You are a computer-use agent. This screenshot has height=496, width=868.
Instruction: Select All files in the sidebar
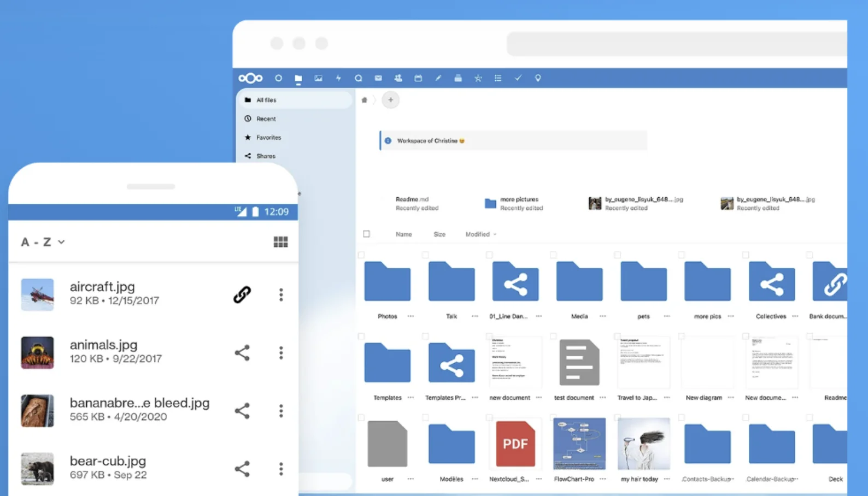tap(295, 100)
